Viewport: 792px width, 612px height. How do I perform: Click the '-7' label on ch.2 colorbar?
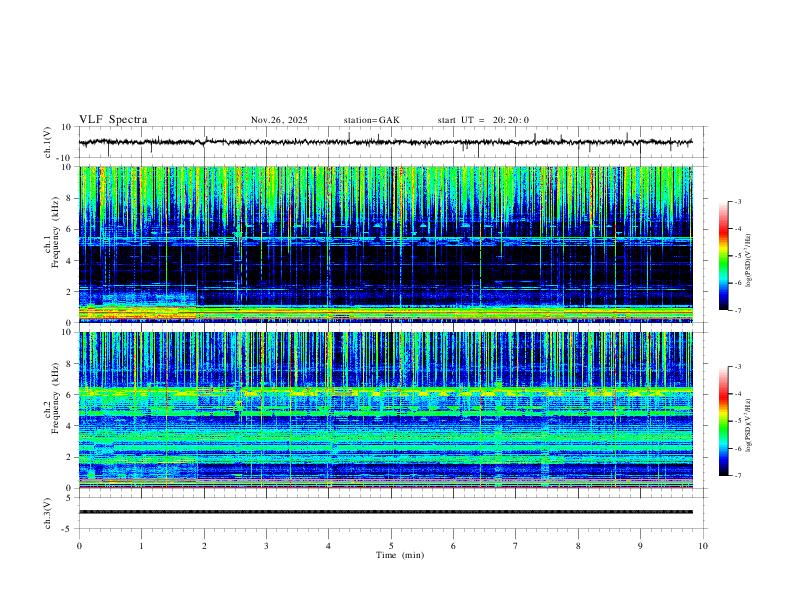tap(737, 476)
